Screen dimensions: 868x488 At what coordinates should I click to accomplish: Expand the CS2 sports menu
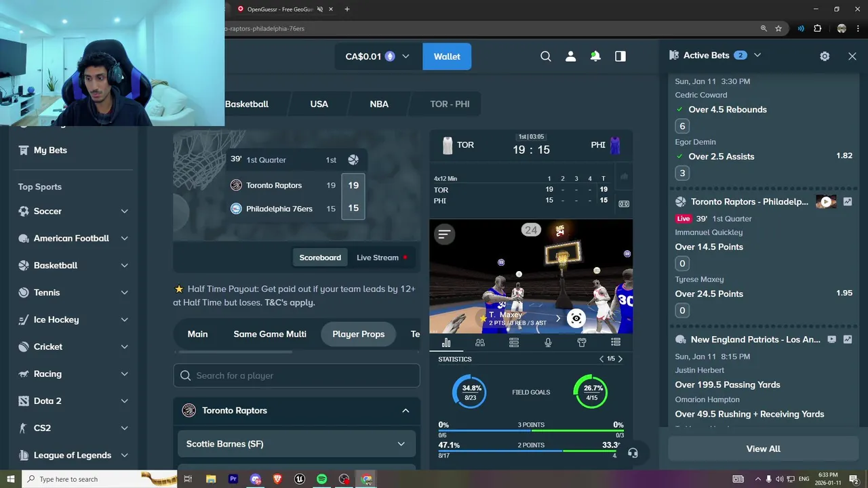coord(124,428)
